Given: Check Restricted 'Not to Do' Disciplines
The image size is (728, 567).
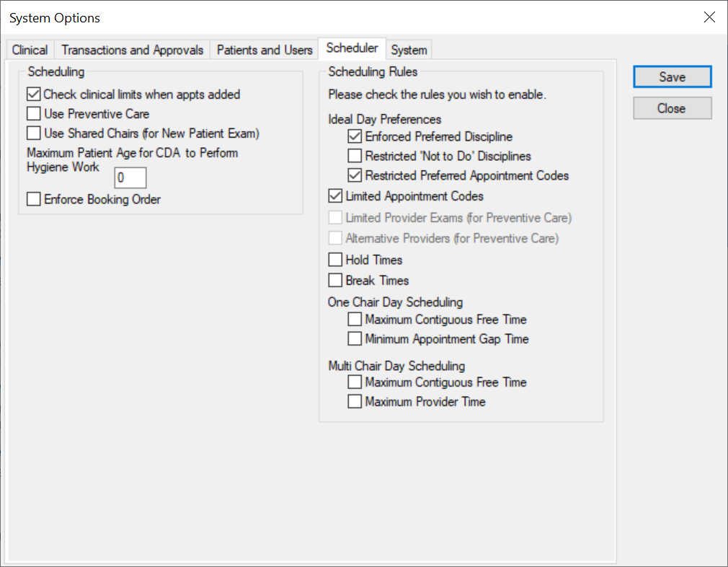Looking at the screenshot, I should click(354, 156).
